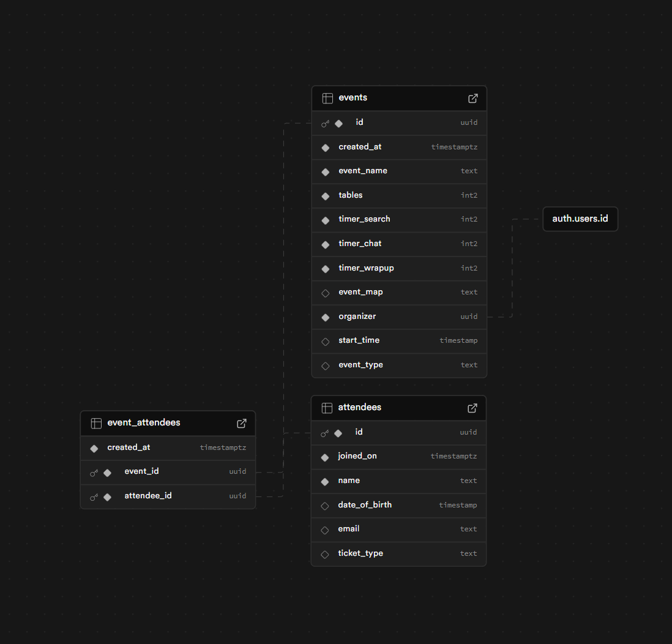Click the attendee_id column label
This screenshot has width=672, height=644.
(x=148, y=496)
